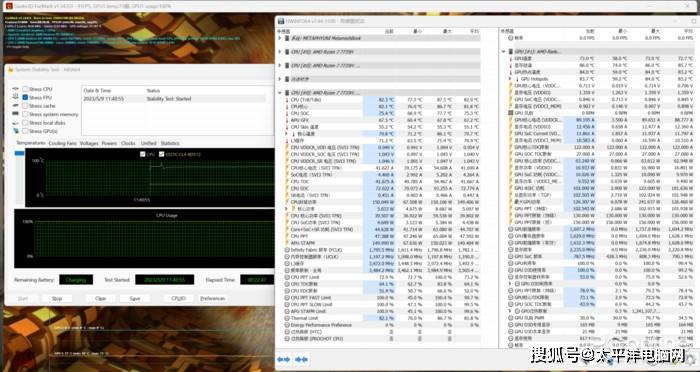Expand the 核心温度 core temperatures sub-row
700x372 pixels.
[287, 134]
